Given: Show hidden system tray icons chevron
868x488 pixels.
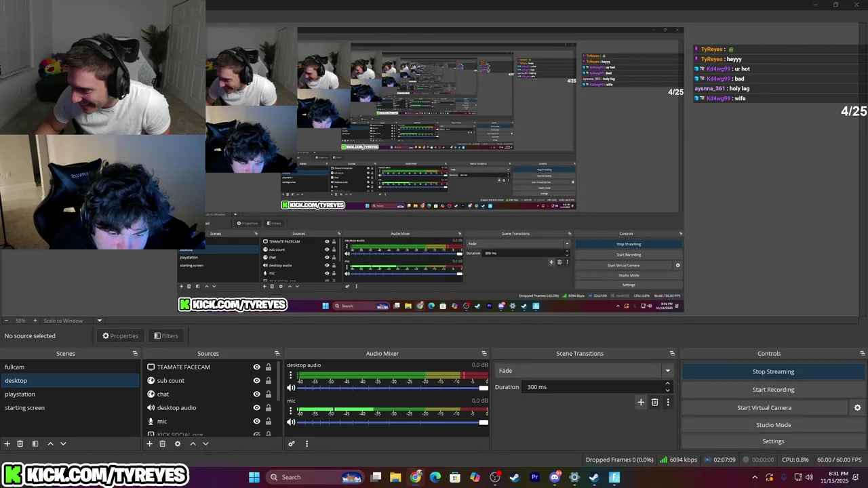Looking at the screenshot, I should (755, 477).
